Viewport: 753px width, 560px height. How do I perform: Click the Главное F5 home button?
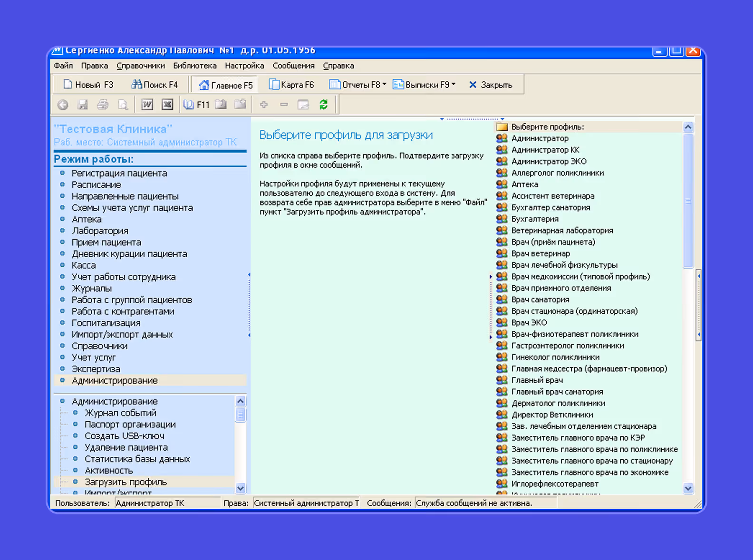[225, 85]
